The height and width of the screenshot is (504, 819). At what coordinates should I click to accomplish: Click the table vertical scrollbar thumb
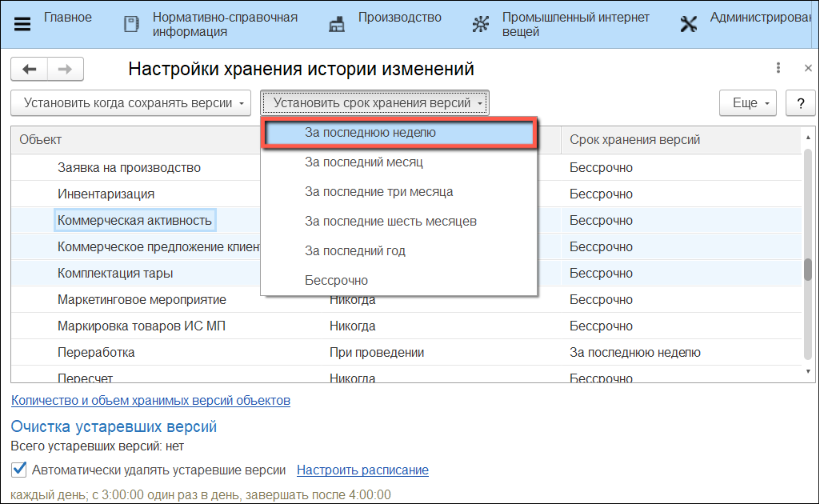coord(806,271)
